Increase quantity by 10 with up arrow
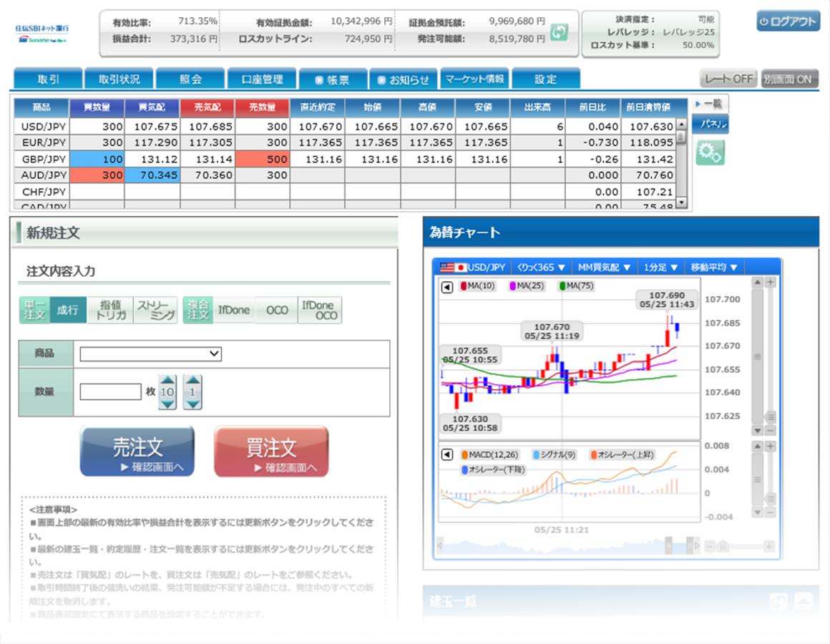 click(x=167, y=379)
